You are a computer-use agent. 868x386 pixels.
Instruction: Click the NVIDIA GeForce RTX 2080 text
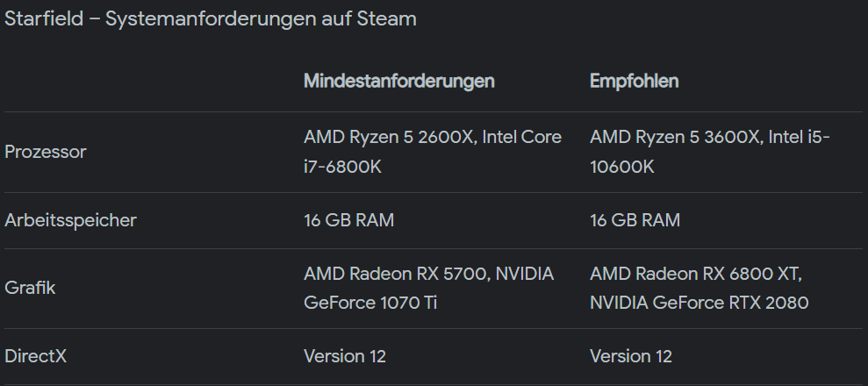699,303
